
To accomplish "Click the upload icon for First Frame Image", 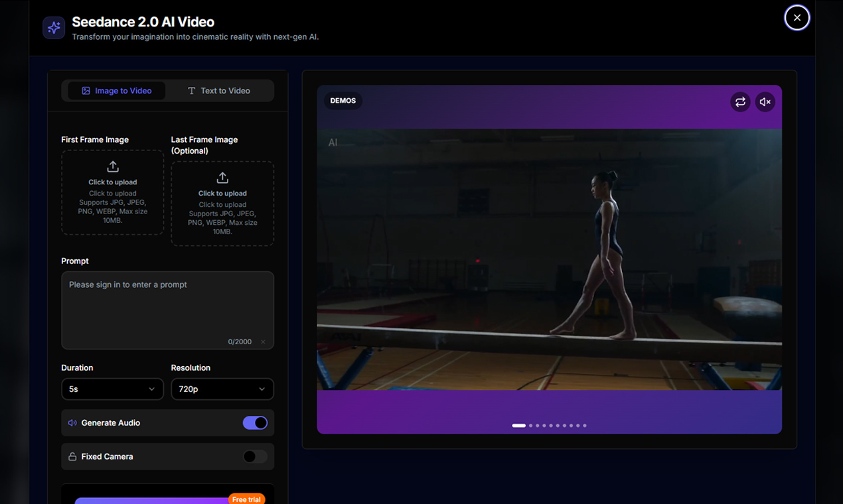I will point(112,167).
